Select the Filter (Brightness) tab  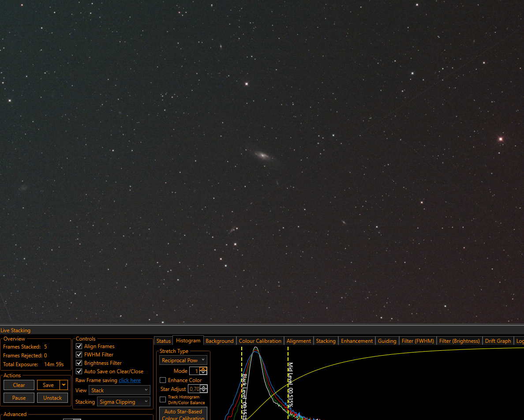click(x=460, y=341)
